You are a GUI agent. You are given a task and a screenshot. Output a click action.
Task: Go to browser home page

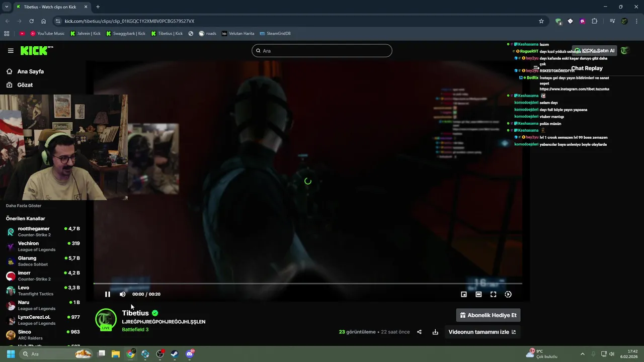pos(44,21)
